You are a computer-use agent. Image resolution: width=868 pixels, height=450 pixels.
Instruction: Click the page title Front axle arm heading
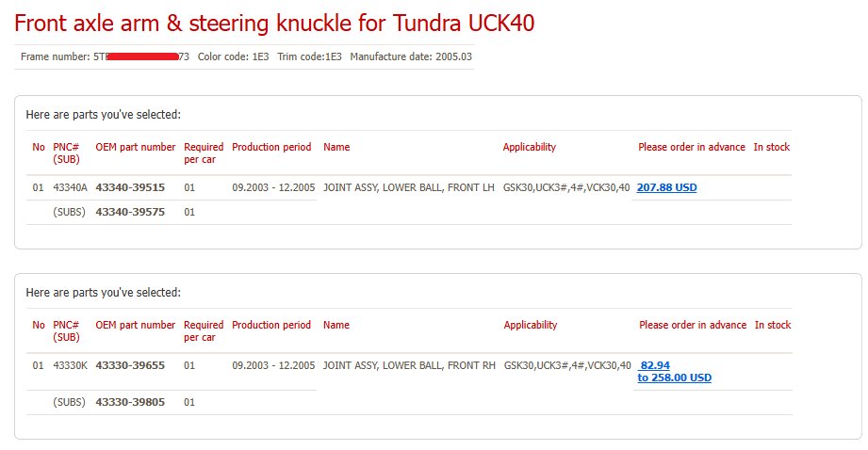click(x=274, y=24)
